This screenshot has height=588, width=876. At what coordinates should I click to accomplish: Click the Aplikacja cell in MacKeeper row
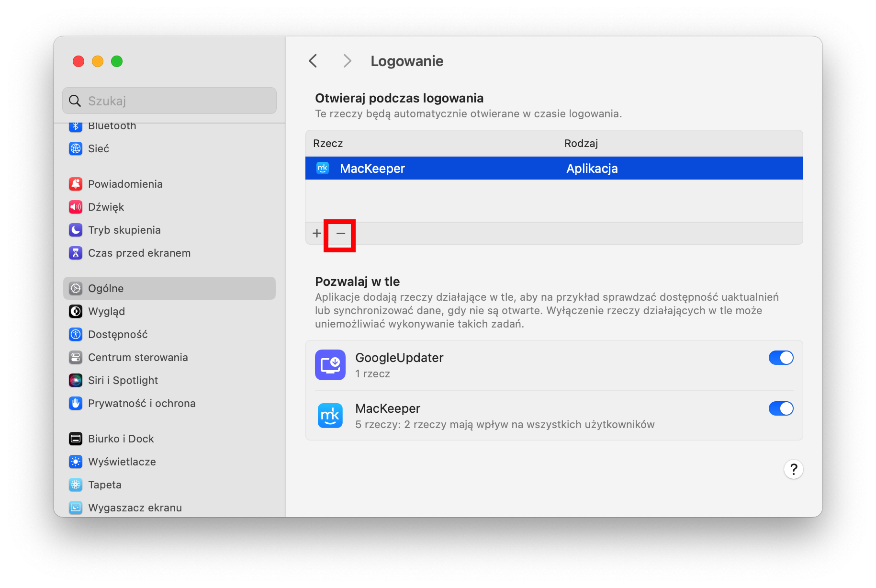[x=592, y=169]
